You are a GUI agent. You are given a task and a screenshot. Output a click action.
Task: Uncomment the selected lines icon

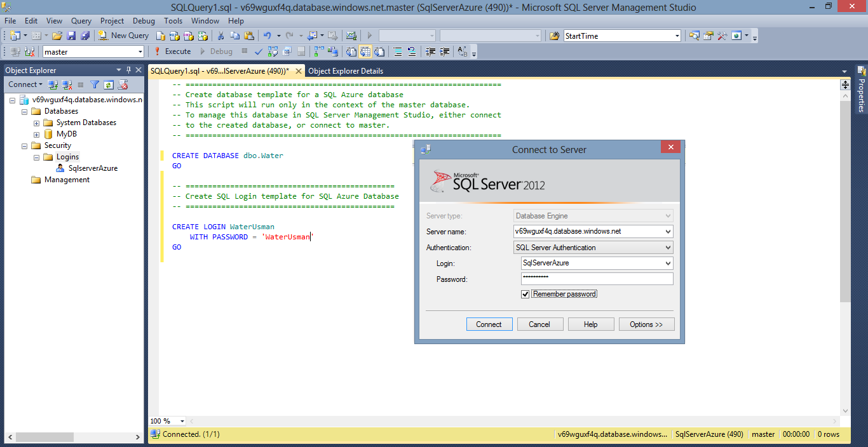(x=412, y=51)
